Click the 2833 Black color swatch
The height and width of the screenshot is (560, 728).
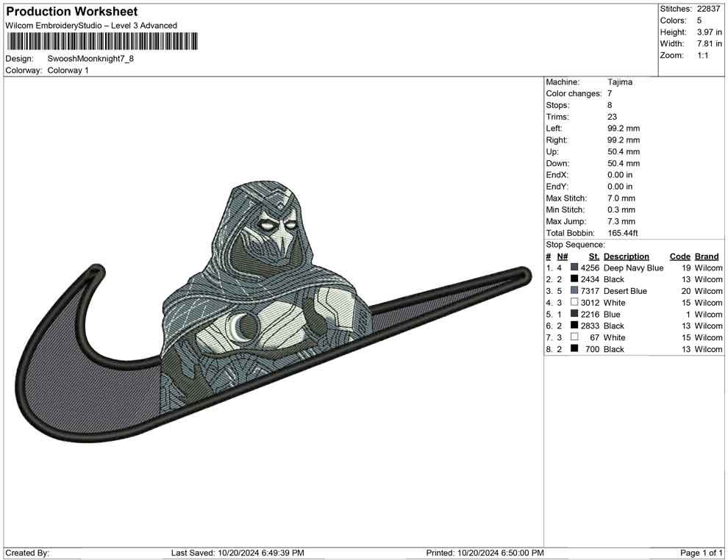[x=574, y=326]
